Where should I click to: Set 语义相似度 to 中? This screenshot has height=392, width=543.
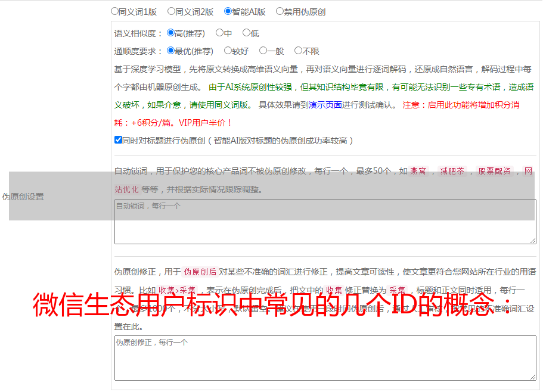(x=219, y=33)
